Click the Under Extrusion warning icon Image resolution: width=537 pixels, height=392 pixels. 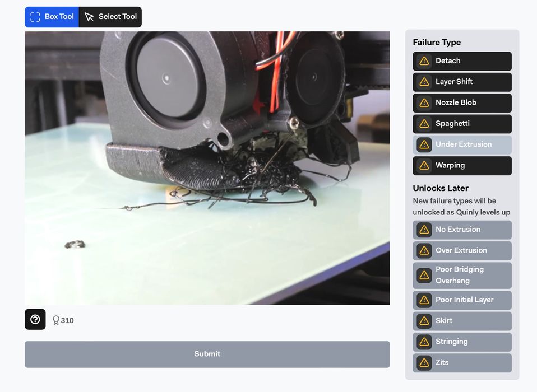pyautogui.click(x=424, y=144)
